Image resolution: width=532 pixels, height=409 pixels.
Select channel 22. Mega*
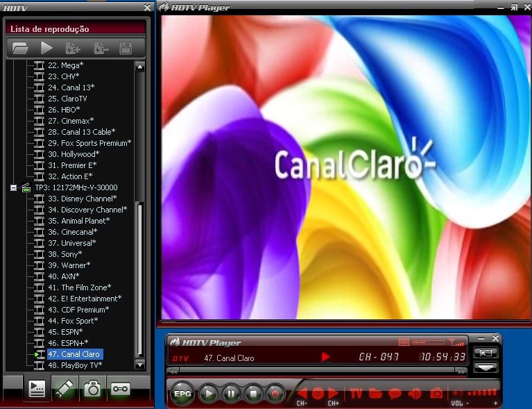pos(66,65)
